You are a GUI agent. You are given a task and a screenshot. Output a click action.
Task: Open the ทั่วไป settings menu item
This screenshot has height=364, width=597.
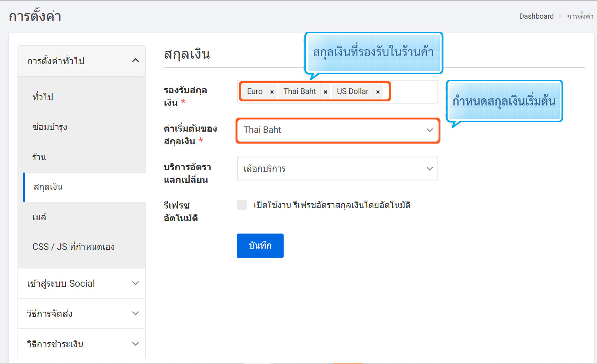pos(43,97)
